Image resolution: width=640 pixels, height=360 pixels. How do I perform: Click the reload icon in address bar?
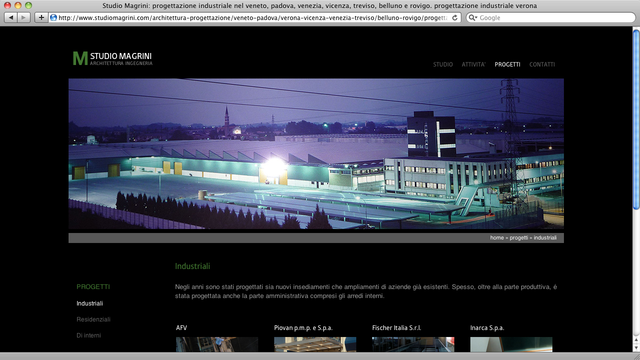(x=455, y=18)
